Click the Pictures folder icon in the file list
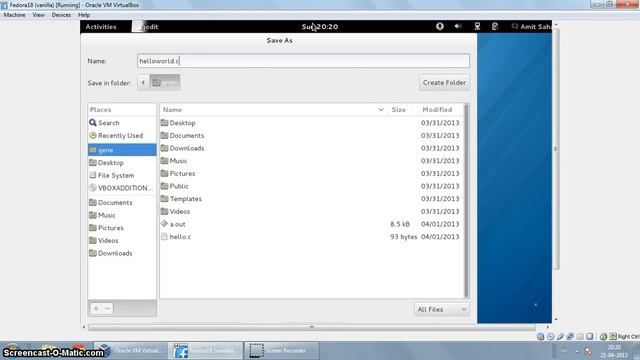Image resolution: width=640 pixels, height=360 pixels. pos(164,173)
